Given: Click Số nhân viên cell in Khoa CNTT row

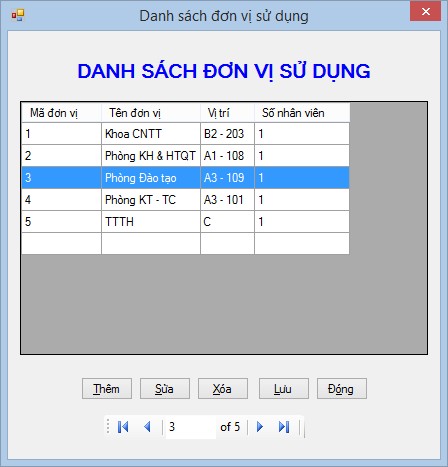Looking at the screenshot, I should pos(302,134).
